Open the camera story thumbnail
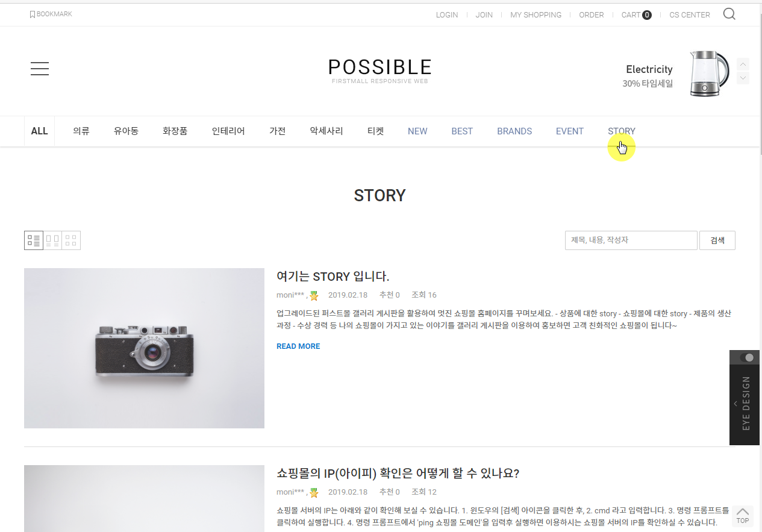The height and width of the screenshot is (532, 762). (144, 348)
